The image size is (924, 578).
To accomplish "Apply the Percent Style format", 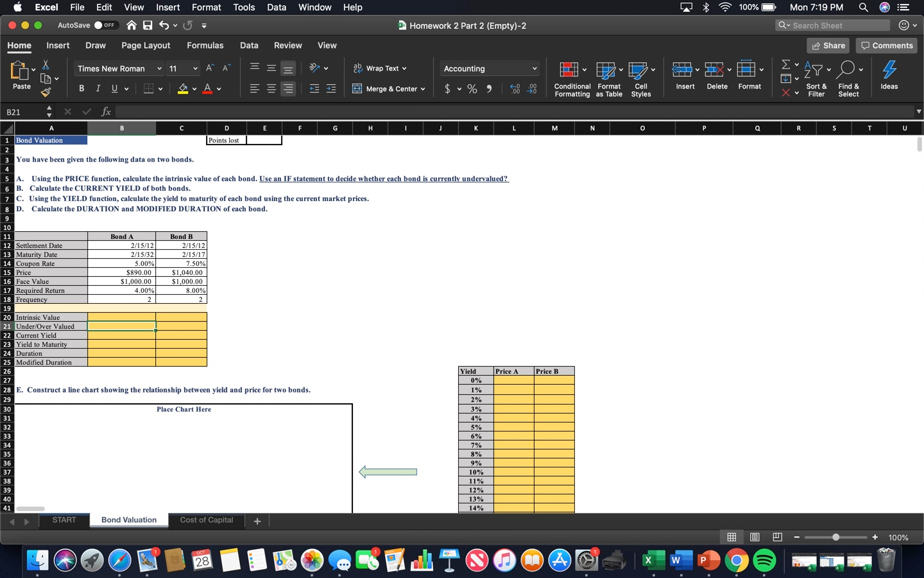I will point(472,89).
